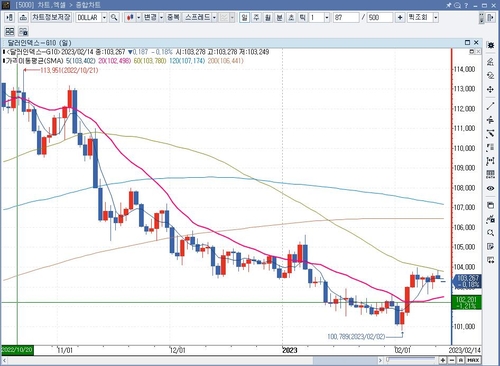Screen dimensions: 500x366
Task: Expand the 변경 dropdown arrow
Action: 161,18
